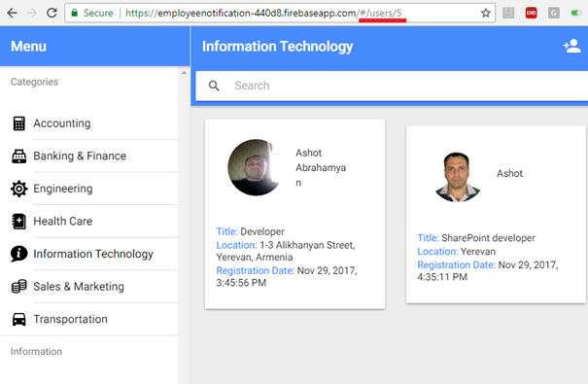Click the name Ashot Abrahamyan
Viewport: 588px width, 384px height.
[321, 167]
